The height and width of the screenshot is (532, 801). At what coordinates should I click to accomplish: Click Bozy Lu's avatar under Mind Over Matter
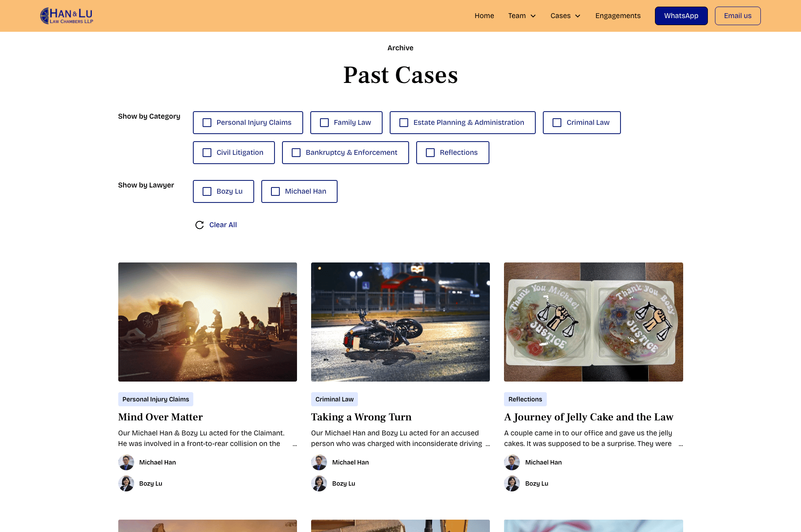pos(126,483)
